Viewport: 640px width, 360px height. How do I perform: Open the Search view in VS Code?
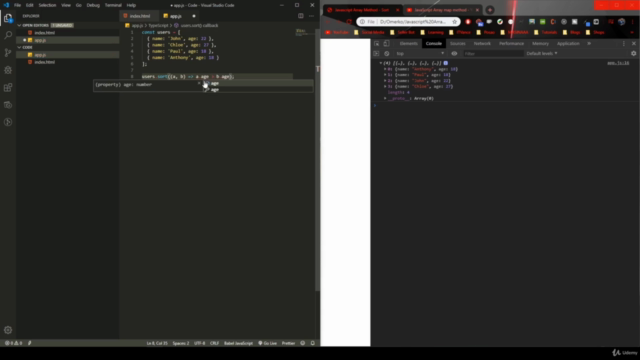[x=8, y=35]
